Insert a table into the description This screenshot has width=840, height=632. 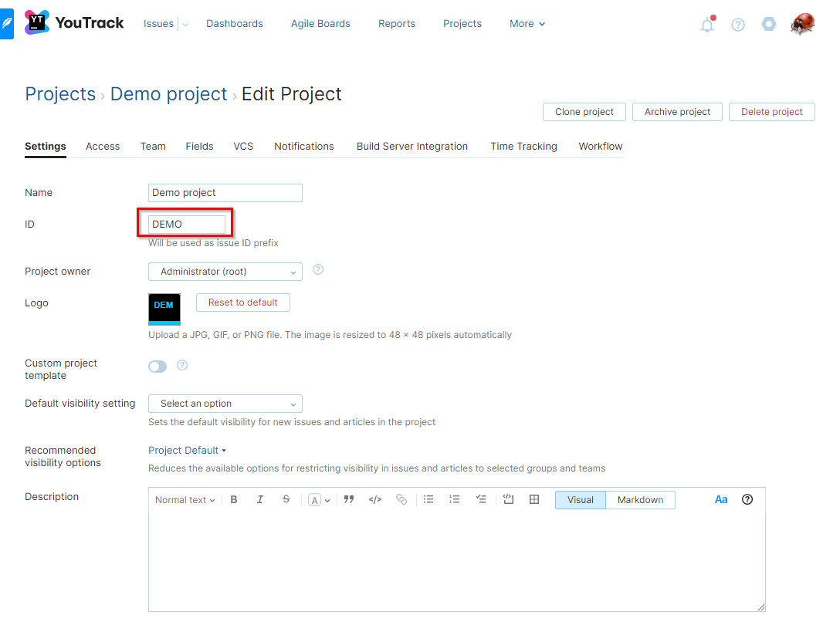pyautogui.click(x=534, y=499)
